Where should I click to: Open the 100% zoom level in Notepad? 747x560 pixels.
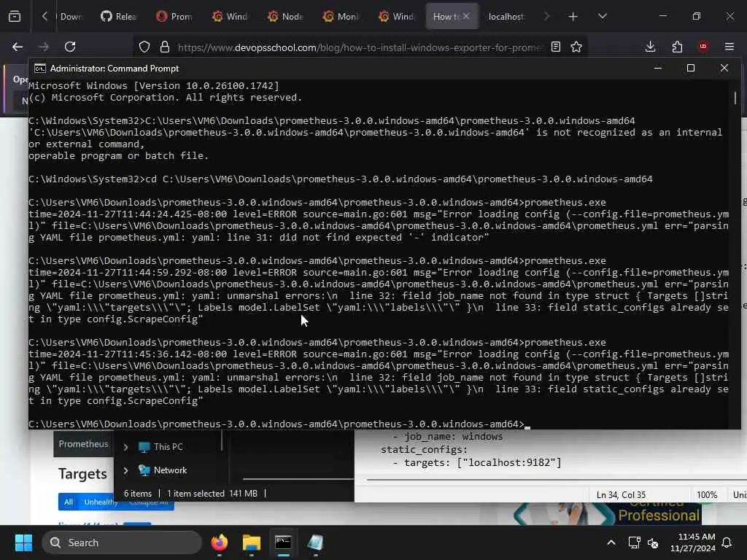pos(707,495)
